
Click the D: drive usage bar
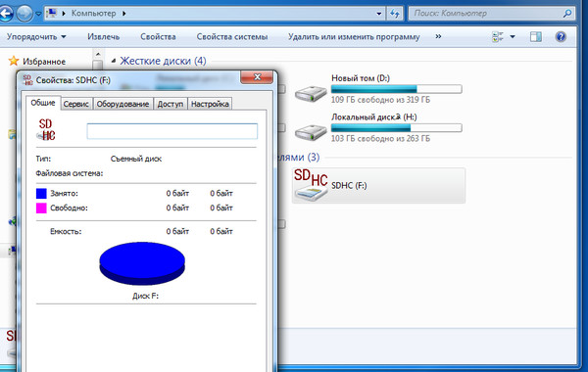(x=396, y=89)
